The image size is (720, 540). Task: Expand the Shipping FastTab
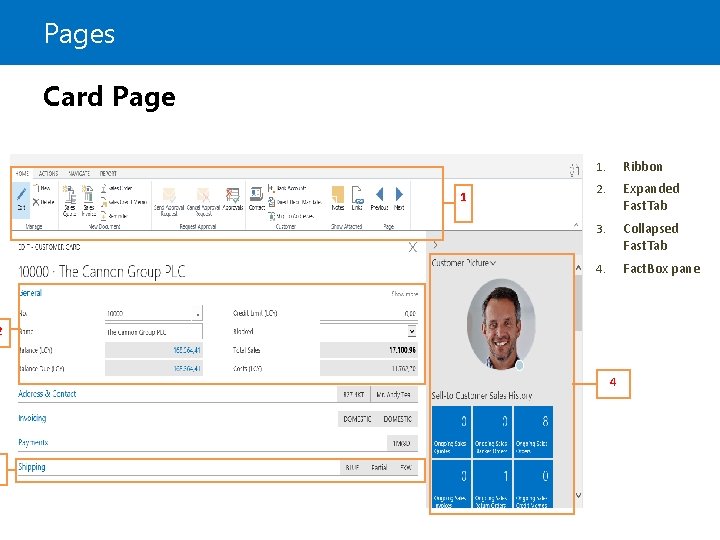[31, 467]
